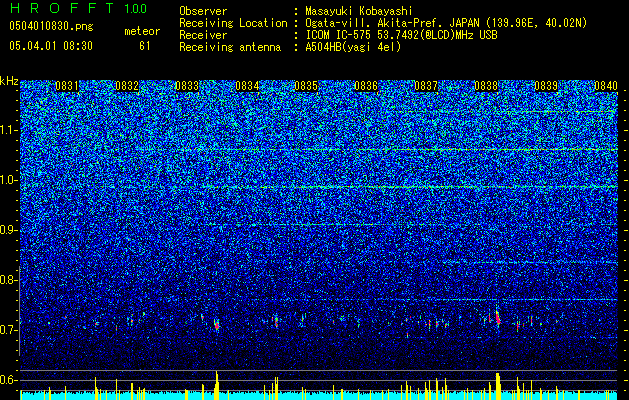629x400 pixels.
Task: Click the 0838 time marker
Action: coord(486,86)
